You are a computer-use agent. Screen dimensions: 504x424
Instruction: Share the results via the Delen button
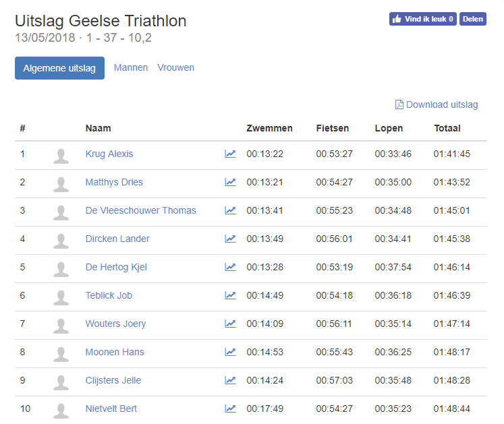473,19
